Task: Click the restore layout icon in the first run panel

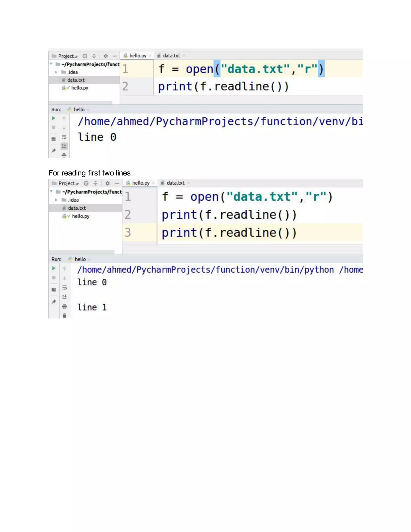Action: pos(54,139)
